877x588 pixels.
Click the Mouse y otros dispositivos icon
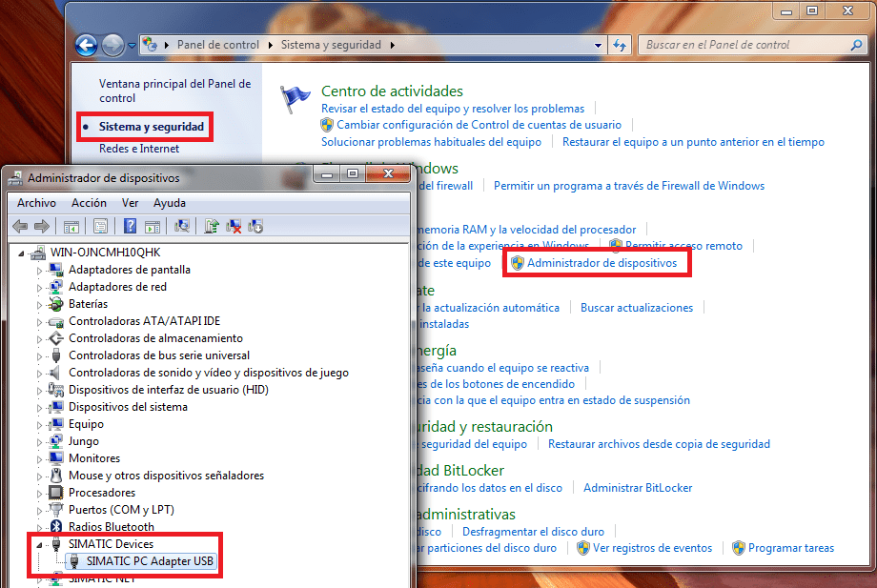click(x=56, y=476)
